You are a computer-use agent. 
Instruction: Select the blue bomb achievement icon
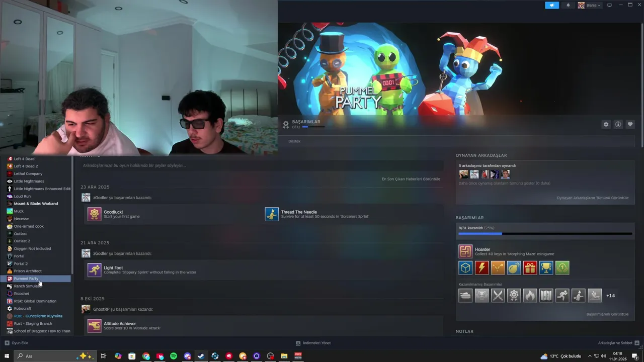pos(514,268)
